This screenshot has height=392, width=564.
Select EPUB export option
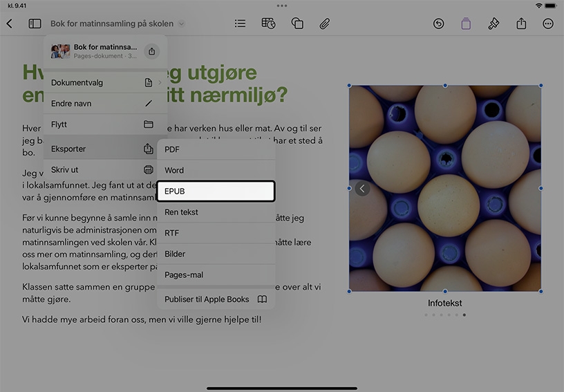[x=216, y=192]
